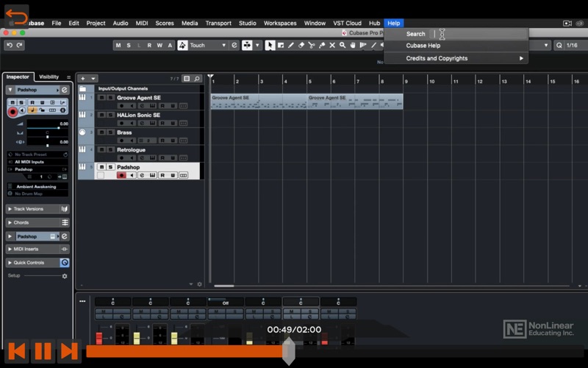Image resolution: width=588 pixels, height=368 pixels.
Task: Mute the Groove Agent SE track
Action: point(101,98)
